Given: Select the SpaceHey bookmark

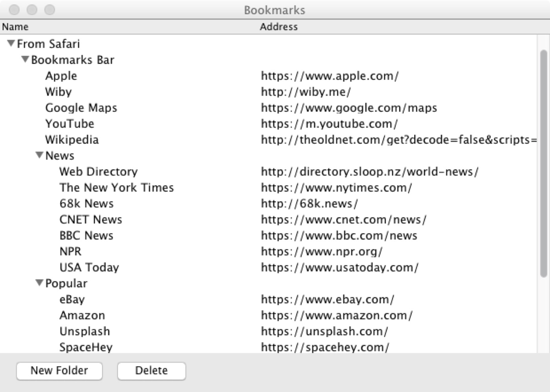Looking at the screenshot, I should 86,347.
